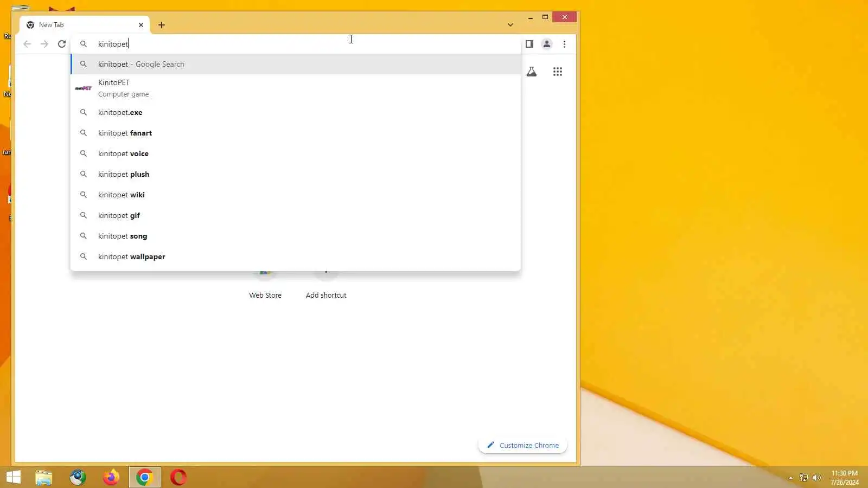
Task: Switch to Chrome in the taskbar
Action: pyautogui.click(x=145, y=477)
